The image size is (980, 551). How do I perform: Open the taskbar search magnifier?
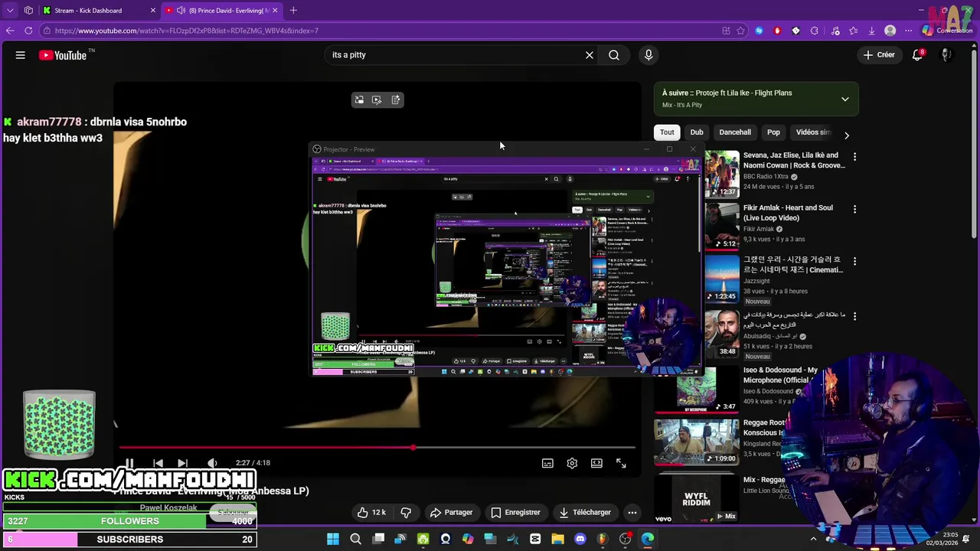[355, 540]
